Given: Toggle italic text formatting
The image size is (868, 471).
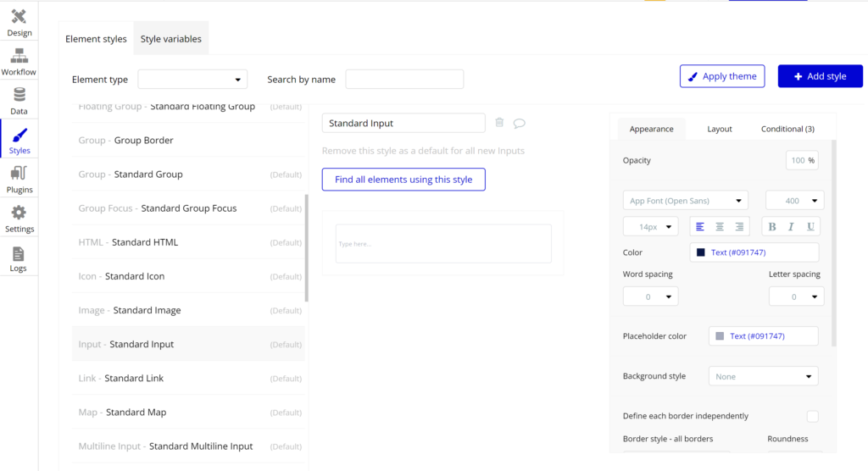Looking at the screenshot, I should click(x=791, y=226).
